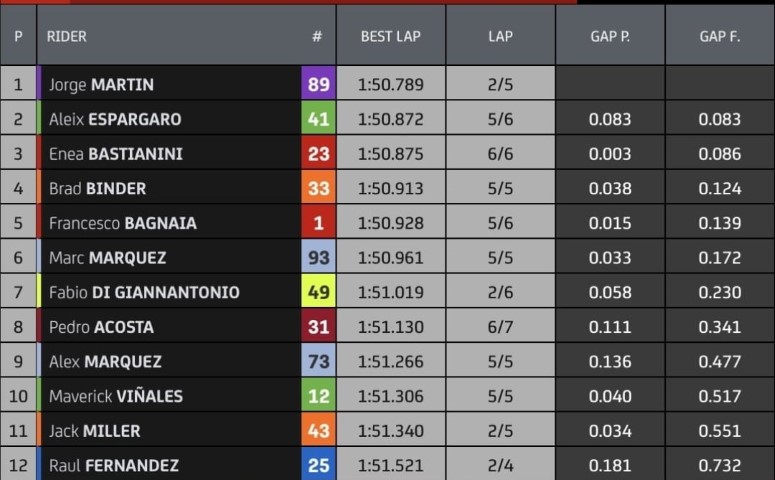This screenshot has height=480, width=775.
Task: Click Francesco Bagnaia's red number 1 badge
Action: pos(318,222)
